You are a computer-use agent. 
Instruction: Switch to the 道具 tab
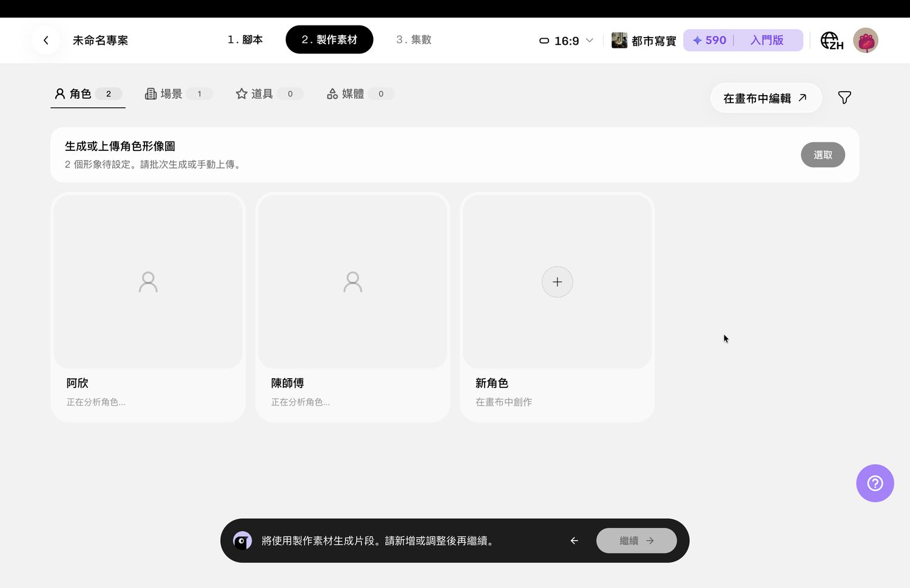click(269, 94)
